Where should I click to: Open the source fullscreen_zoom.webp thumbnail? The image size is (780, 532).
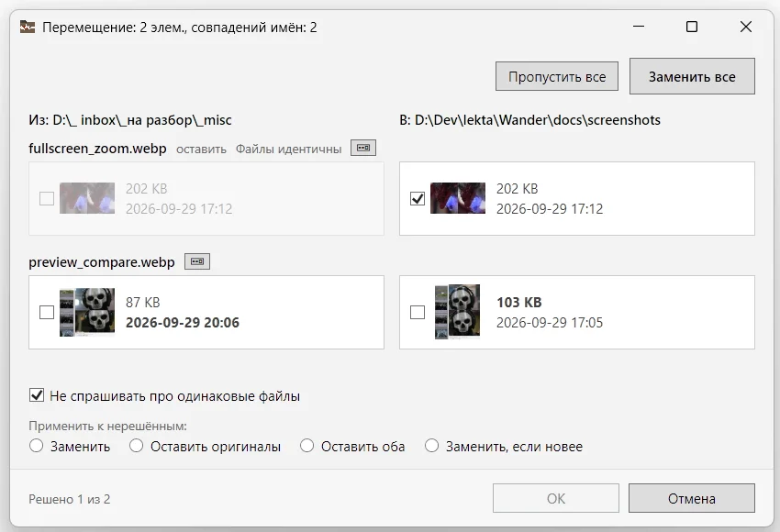tap(87, 198)
